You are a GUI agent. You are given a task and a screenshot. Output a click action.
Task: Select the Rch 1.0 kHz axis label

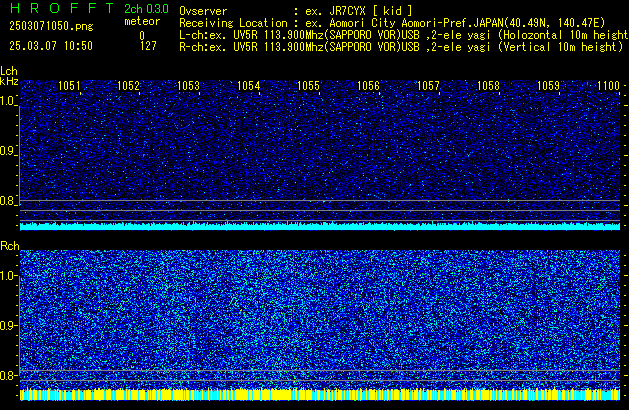[x=8, y=276]
